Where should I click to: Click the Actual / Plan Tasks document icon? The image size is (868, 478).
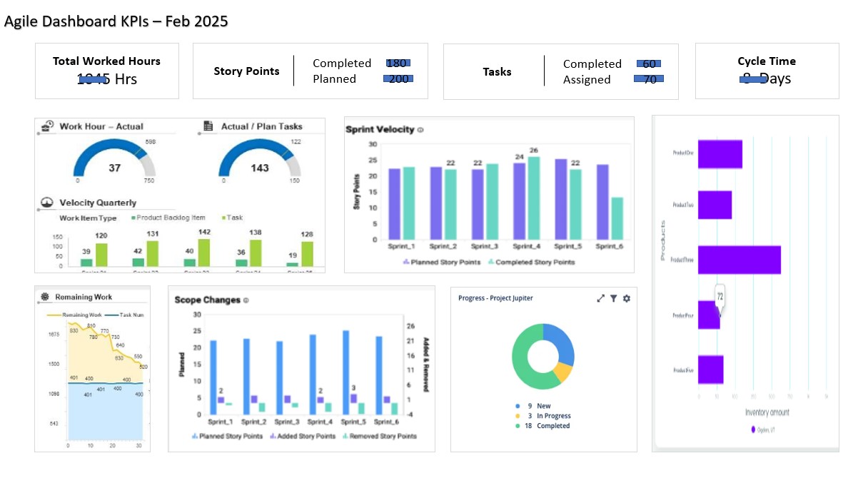pos(208,126)
